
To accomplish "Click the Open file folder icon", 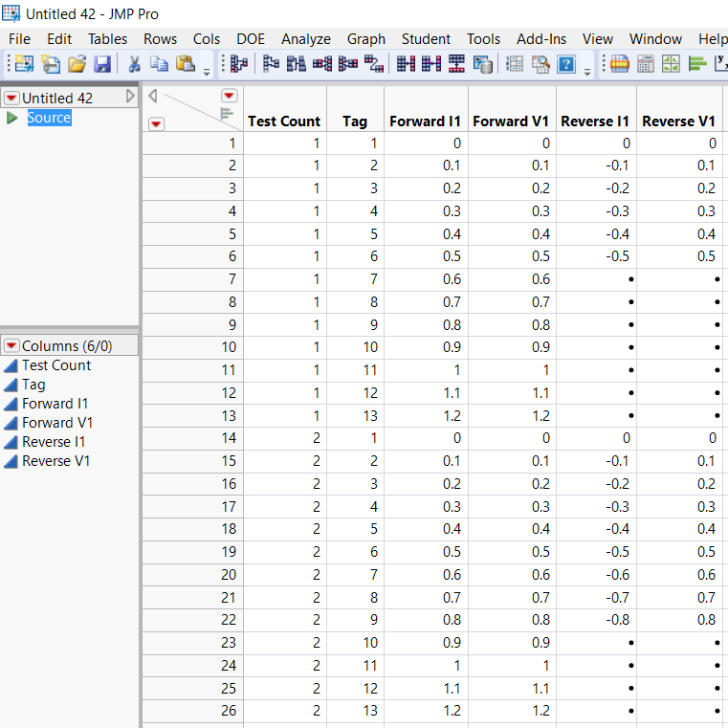I will (77, 64).
